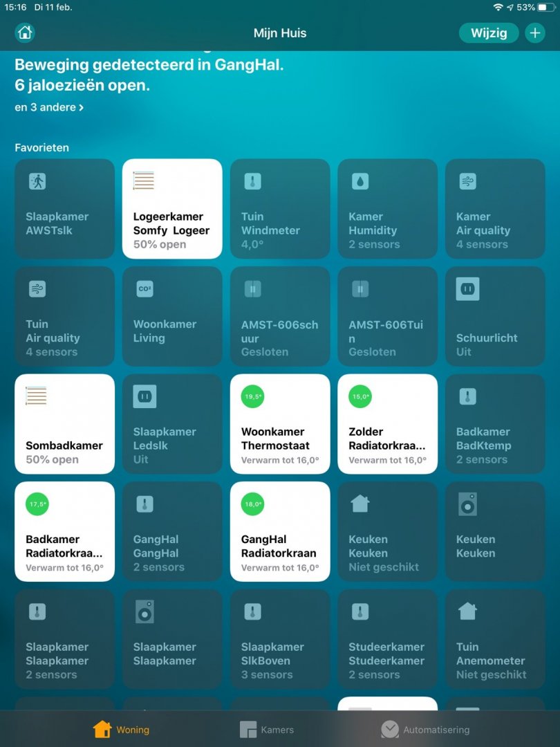
Task: Toggle the Sombadkamer blinds tile
Action: coord(65,424)
